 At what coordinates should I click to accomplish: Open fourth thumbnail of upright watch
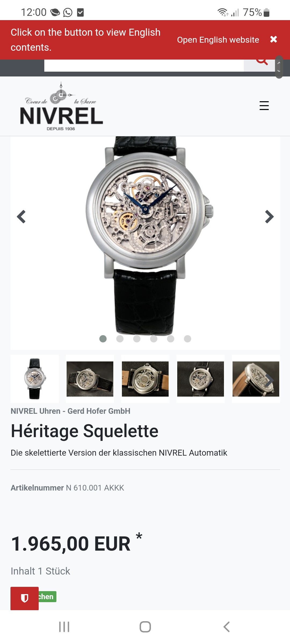coord(201,379)
